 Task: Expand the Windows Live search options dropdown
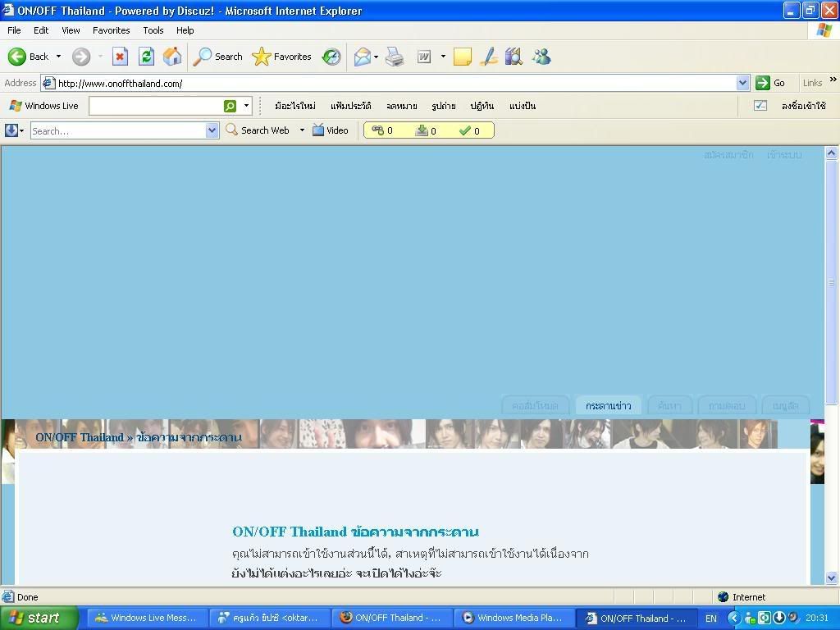(246, 106)
